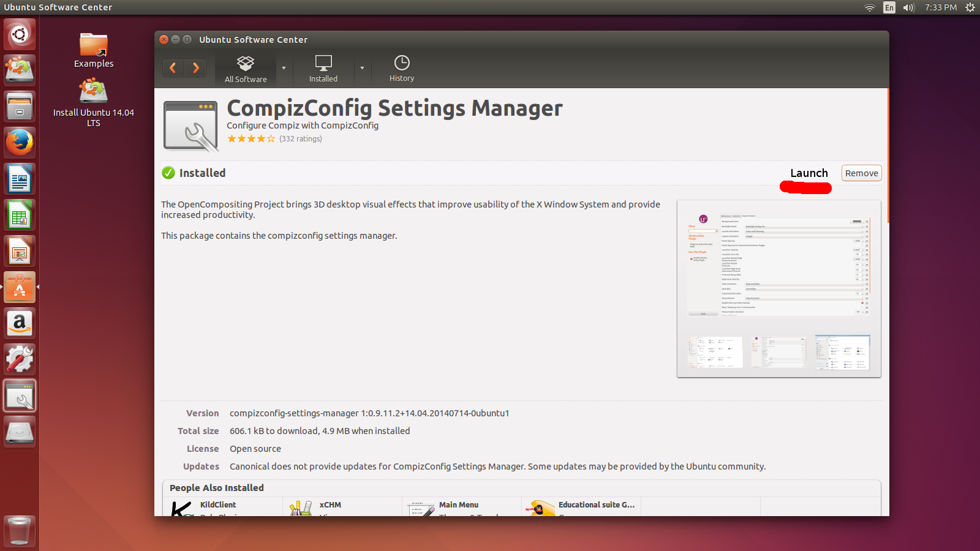Open the session power gear menu
The image size is (980, 551).
point(970,7)
